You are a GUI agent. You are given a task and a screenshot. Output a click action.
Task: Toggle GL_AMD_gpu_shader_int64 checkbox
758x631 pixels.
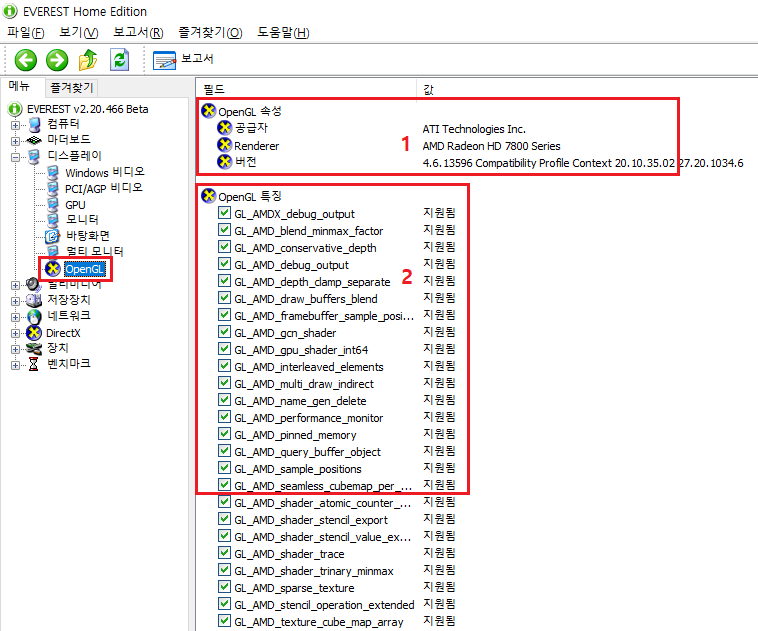coord(224,349)
